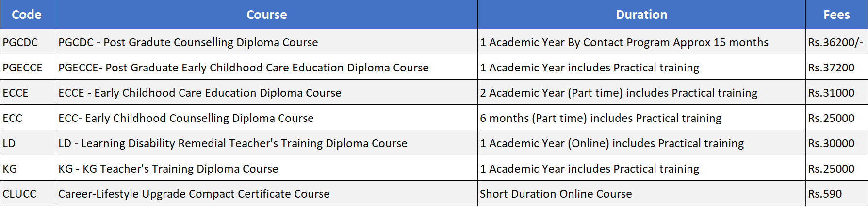Click the Fees column header

(x=836, y=15)
